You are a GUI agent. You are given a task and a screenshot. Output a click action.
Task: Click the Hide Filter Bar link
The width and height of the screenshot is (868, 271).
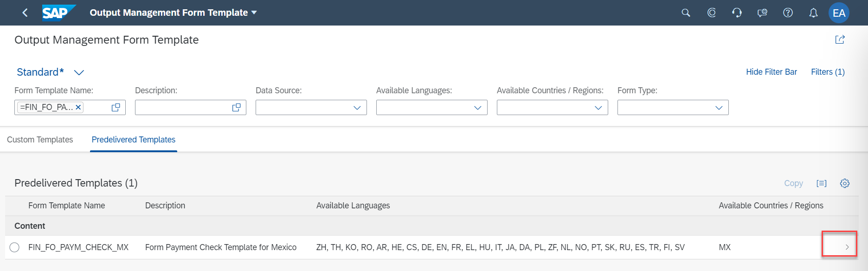click(x=771, y=72)
